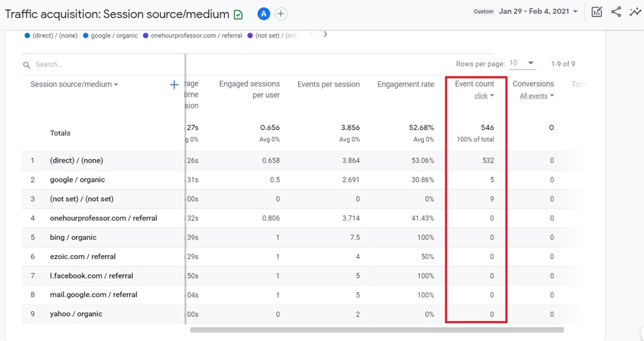644x341 pixels.
Task: Click the horizontal table scrollbar
Action: click(377, 330)
